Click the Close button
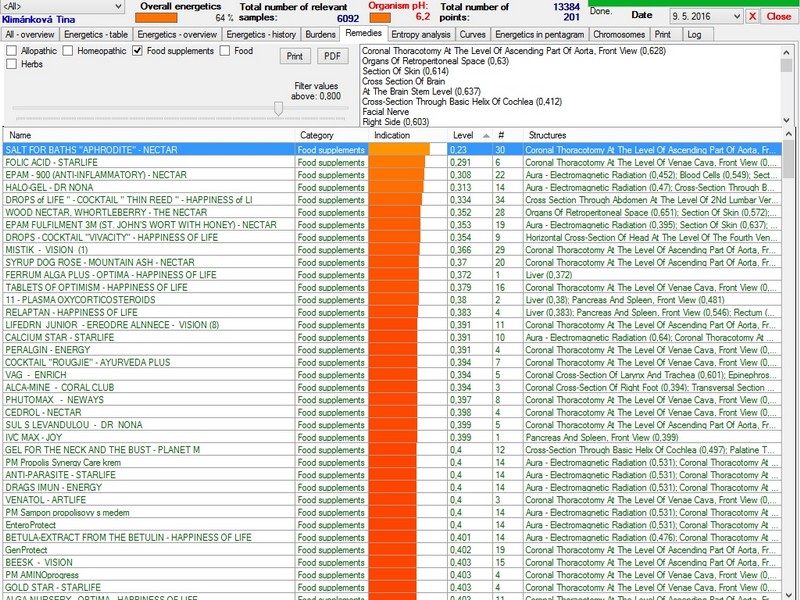800x600 pixels. 779,16
